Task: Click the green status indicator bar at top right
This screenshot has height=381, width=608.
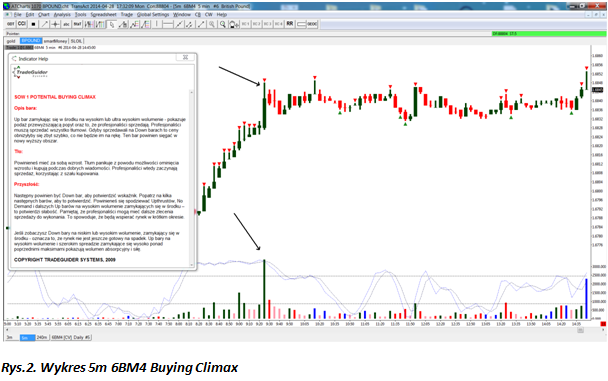Action: pos(549,34)
